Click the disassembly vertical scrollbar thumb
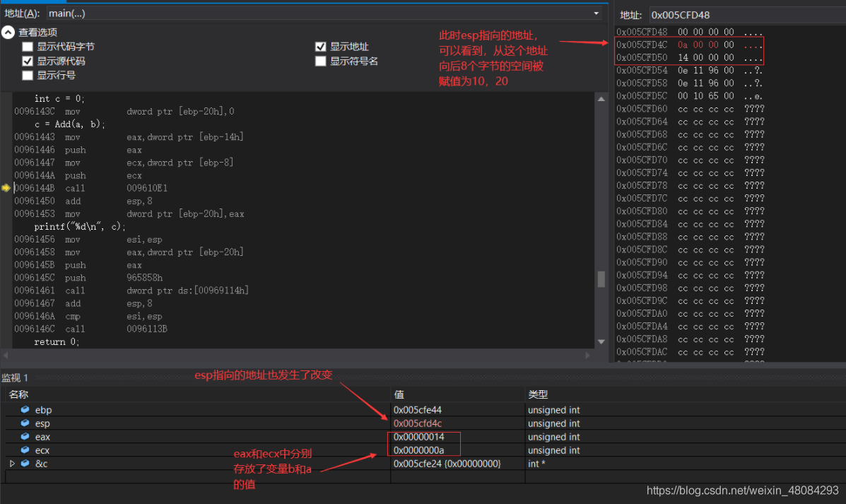This screenshot has height=504, width=846. coord(601,279)
